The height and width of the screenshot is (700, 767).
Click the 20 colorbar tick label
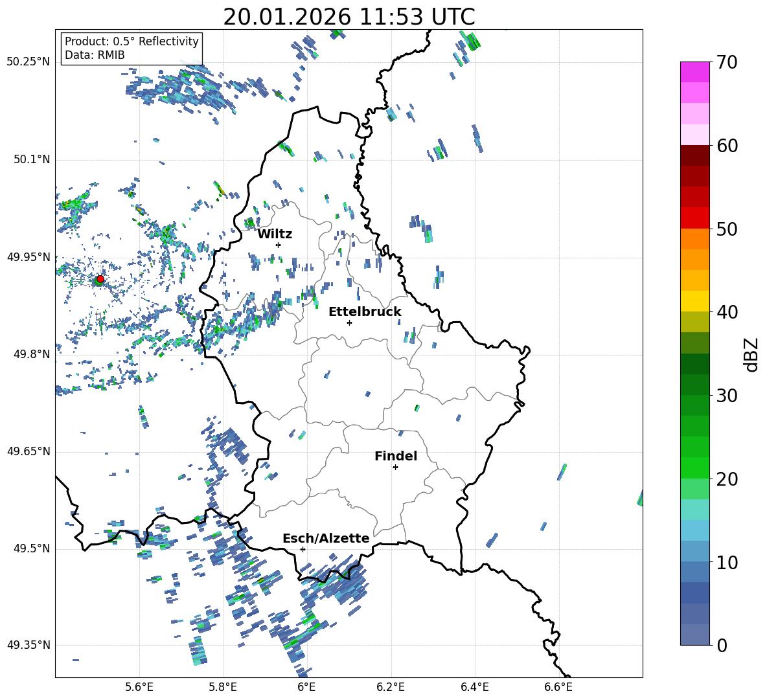[x=727, y=479]
